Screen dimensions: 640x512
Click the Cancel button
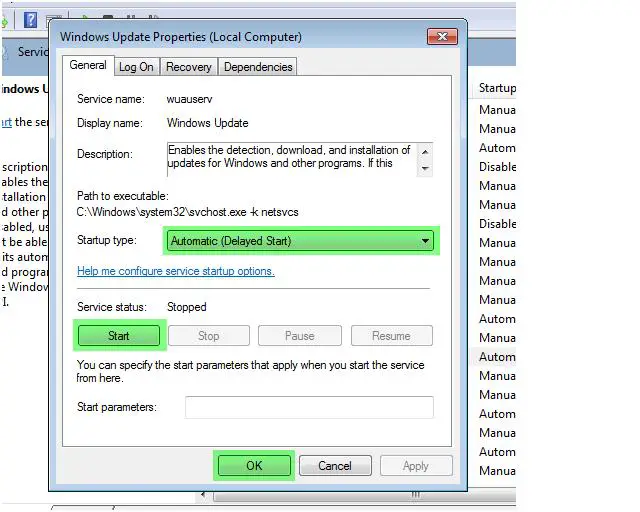(x=335, y=466)
